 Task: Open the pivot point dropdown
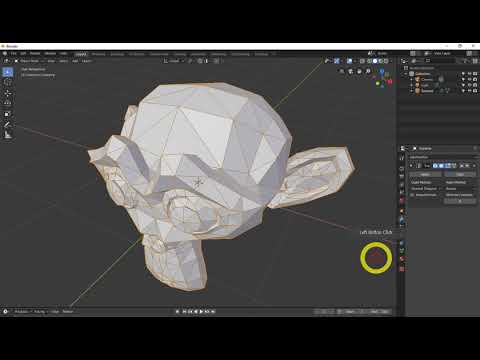pos(190,61)
